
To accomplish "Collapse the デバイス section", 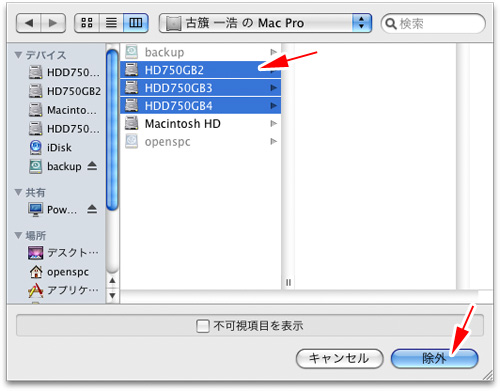I will 19,55.
